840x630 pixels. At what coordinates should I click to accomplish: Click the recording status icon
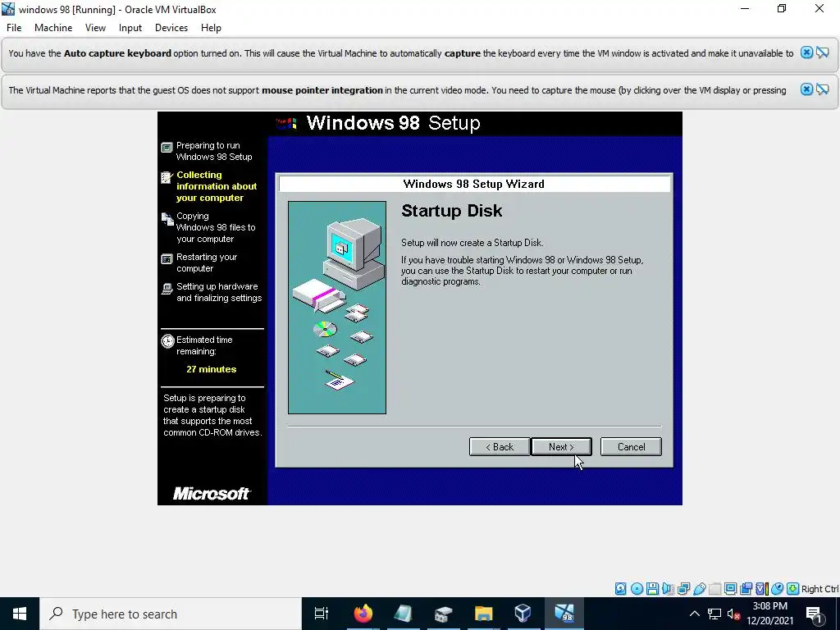(746, 589)
